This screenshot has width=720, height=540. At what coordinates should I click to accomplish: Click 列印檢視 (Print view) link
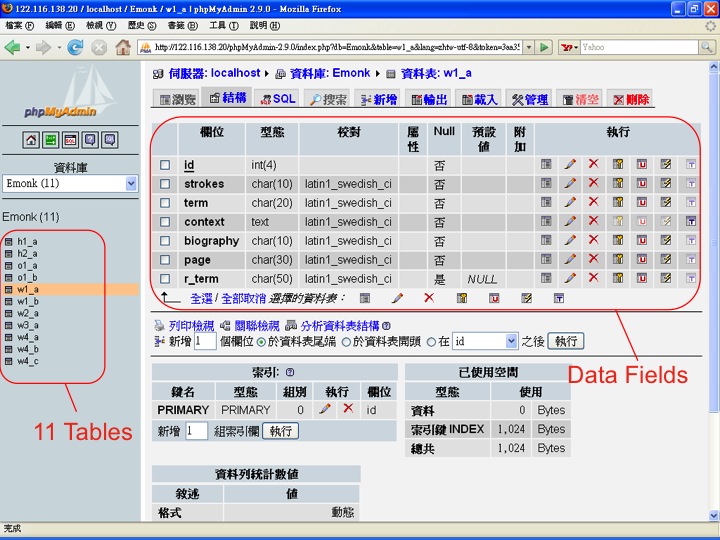[191, 326]
